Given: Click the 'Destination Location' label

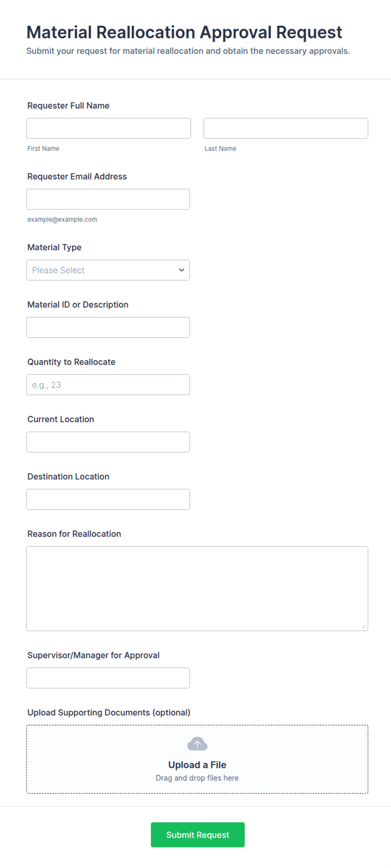Looking at the screenshot, I should 68,476.
